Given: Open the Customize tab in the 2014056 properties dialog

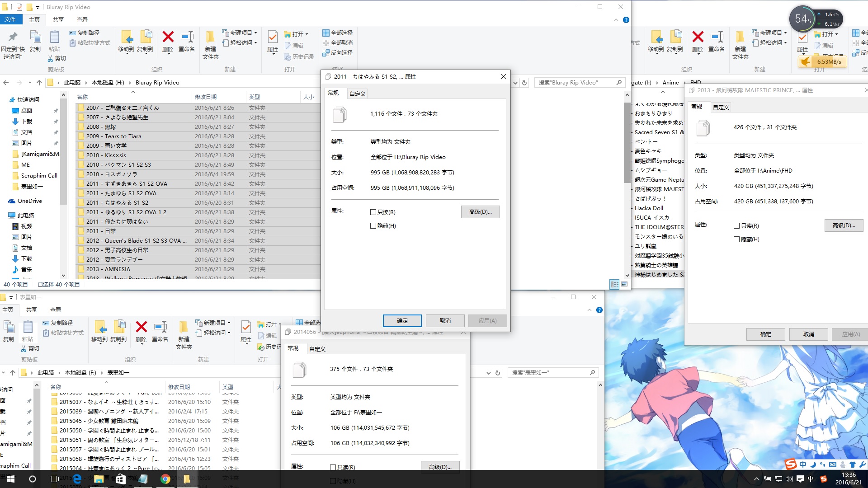Looking at the screenshot, I should click(317, 349).
